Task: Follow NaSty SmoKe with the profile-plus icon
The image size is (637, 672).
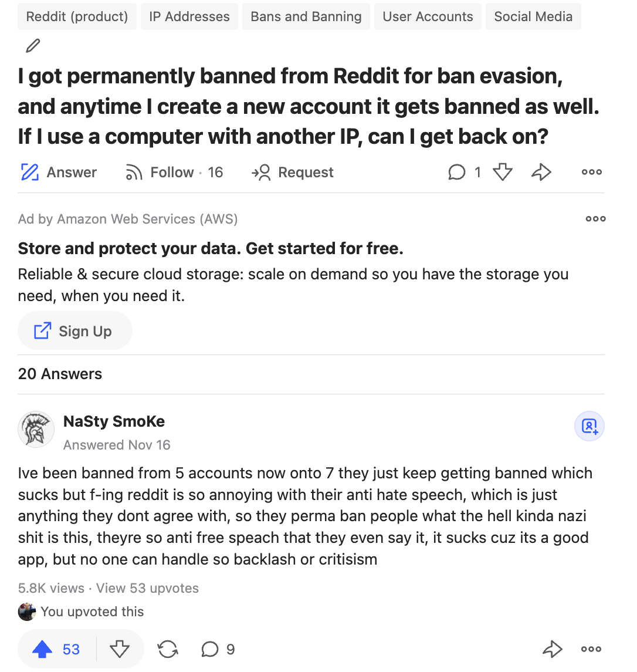Action: 589,427
